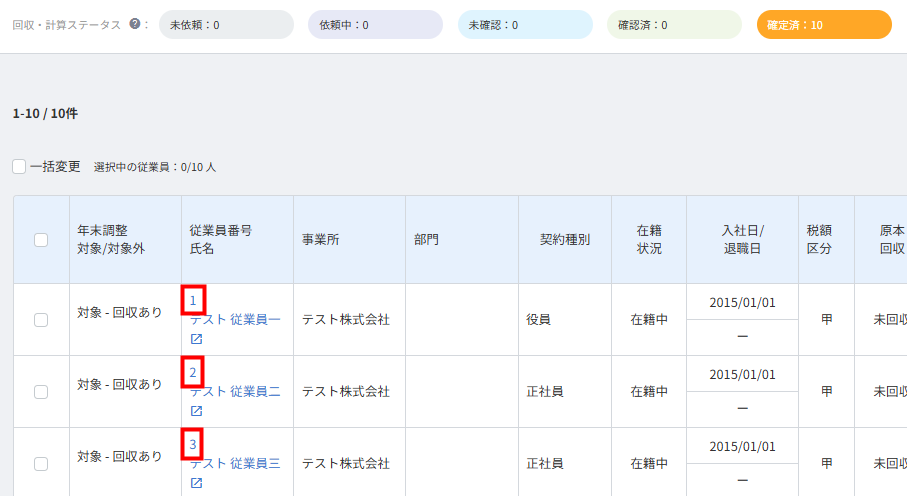
Task: Filter by 依頼中：0 status pill
Action: pyautogui.click(x=375, y=25)
